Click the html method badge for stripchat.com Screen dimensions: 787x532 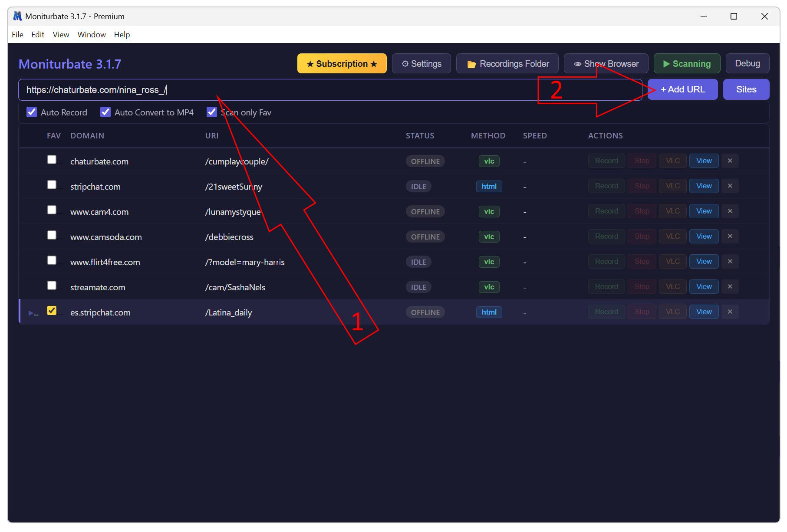click(489, 186)
